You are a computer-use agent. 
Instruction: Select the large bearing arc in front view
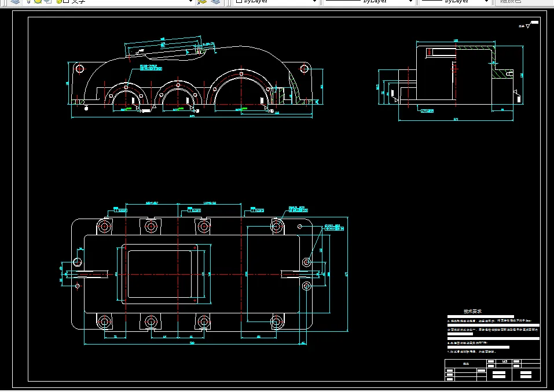(241, 87)
